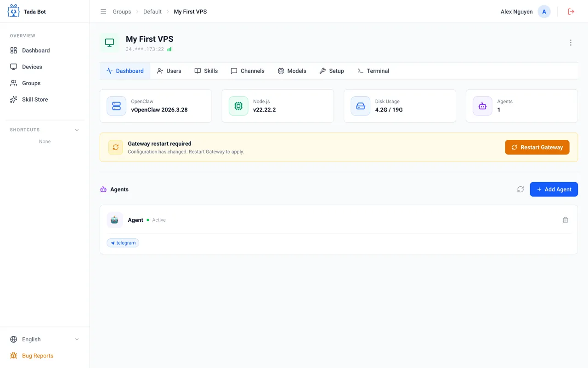Open Devices in the sidebar

coord(45,67)
